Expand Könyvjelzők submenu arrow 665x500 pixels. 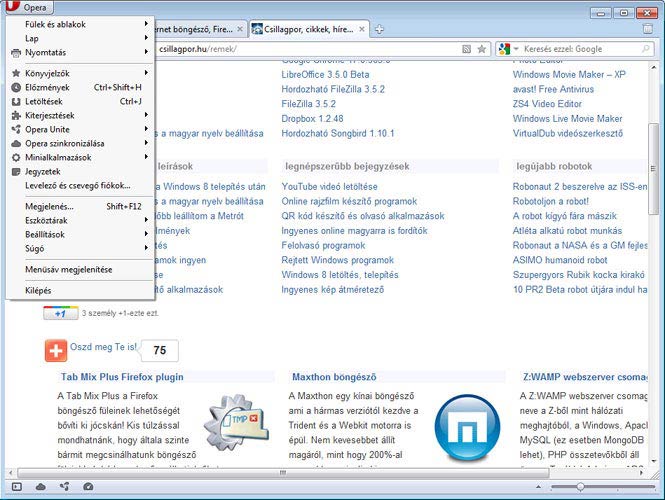coord(146,73)
